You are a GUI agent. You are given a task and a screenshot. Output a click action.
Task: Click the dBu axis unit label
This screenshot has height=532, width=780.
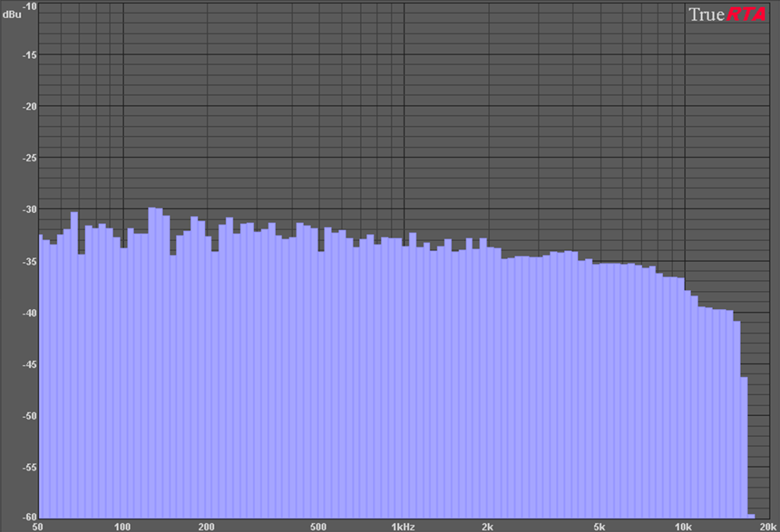tap(12, 15)
